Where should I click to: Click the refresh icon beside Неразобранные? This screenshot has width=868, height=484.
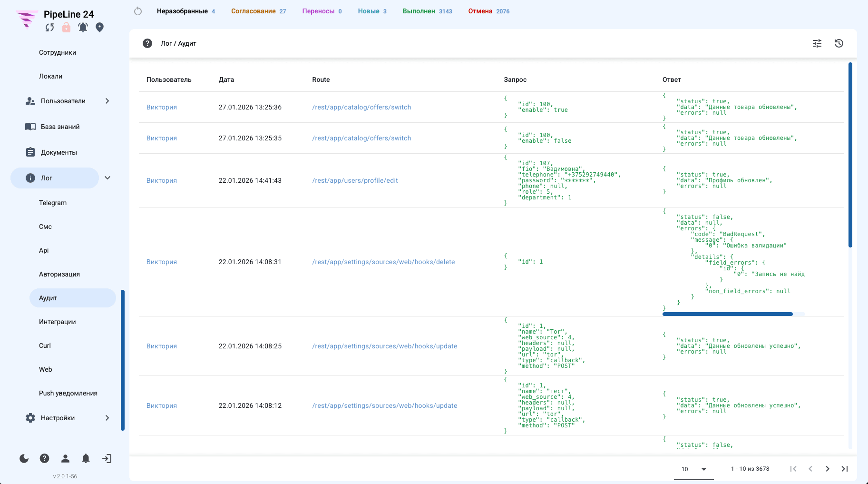click(138, 11)
